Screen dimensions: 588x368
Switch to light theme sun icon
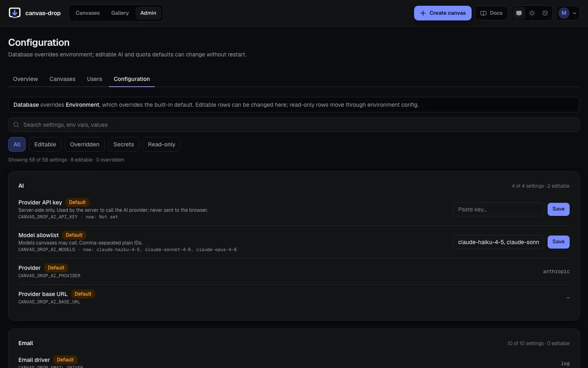532,13
